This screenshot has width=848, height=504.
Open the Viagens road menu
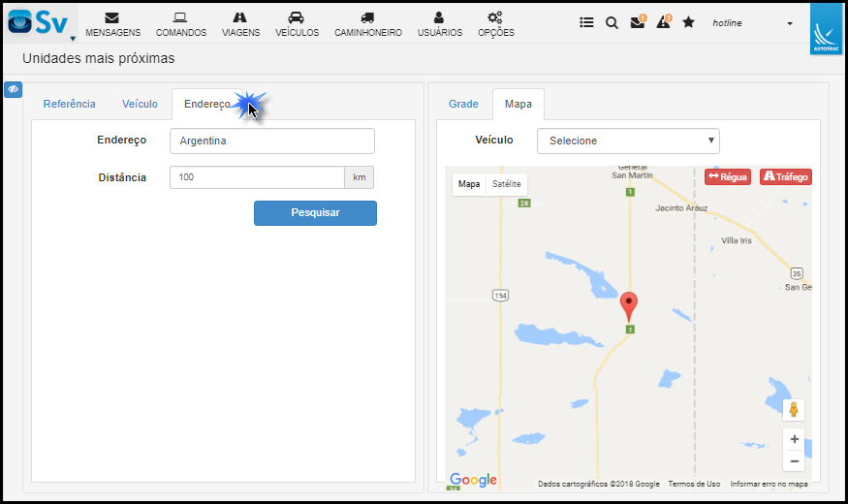(x=240, y=25)
